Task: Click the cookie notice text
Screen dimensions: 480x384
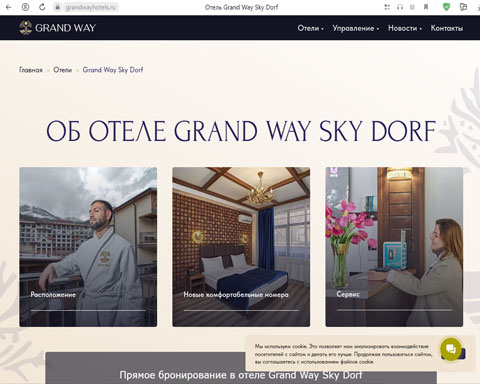Action: (343, 354)
